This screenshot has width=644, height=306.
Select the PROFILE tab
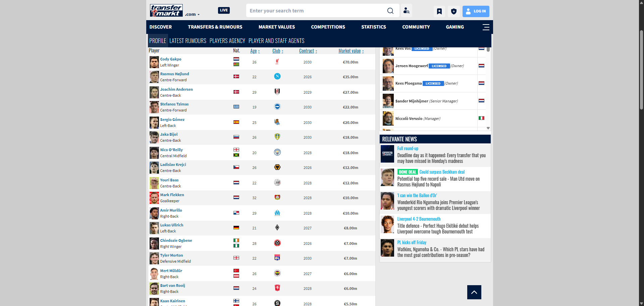[x=158, y=41]
